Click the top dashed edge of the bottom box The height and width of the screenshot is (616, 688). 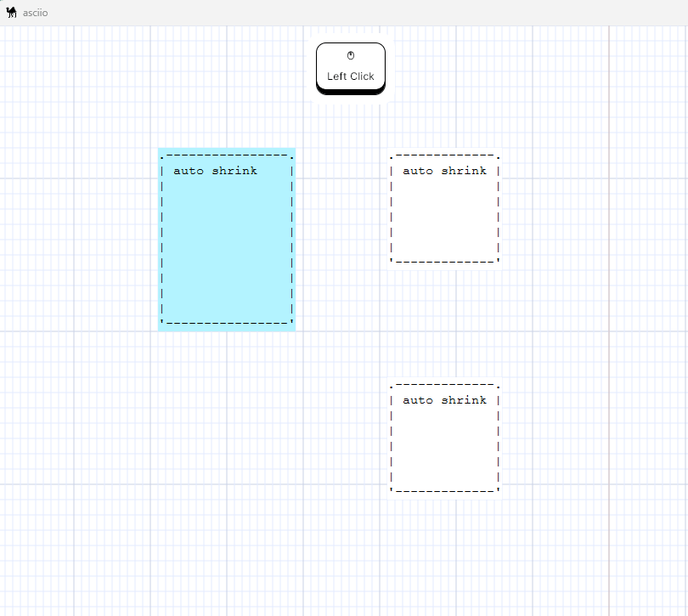pyautogui.click(x=443, y=386)
